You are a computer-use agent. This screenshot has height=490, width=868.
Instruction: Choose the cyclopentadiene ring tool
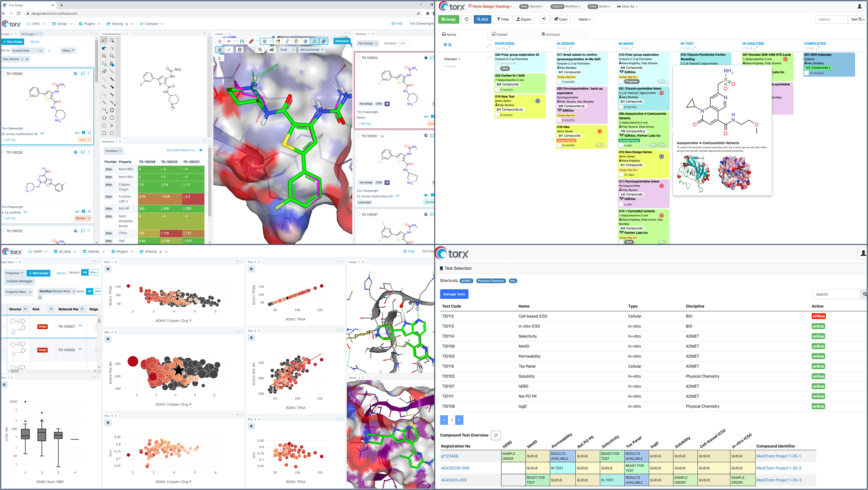pos(104,118)
